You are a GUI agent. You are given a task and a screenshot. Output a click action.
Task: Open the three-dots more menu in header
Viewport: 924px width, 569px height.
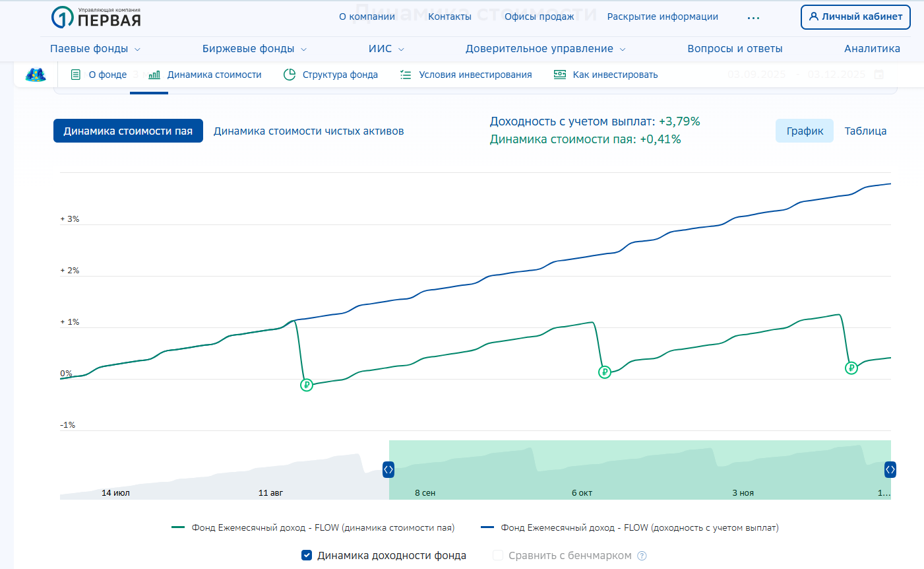tap(753, 18)
